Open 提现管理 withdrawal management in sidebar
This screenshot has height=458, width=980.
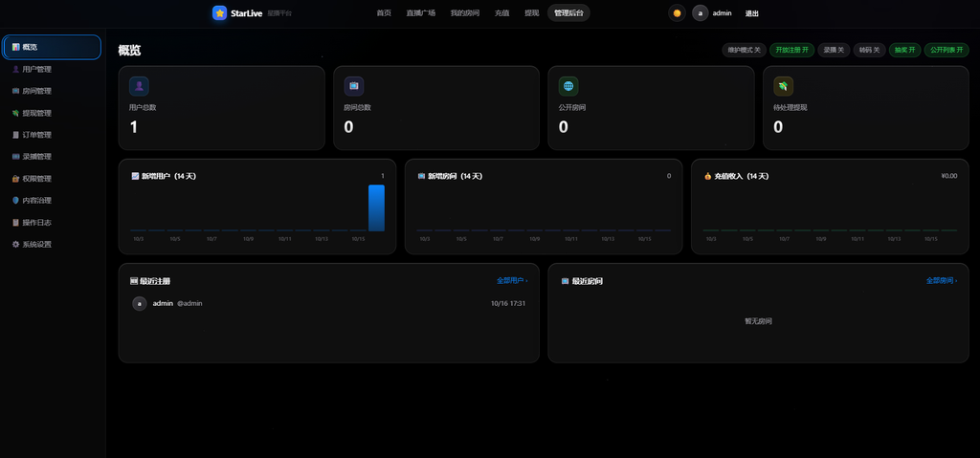tap(52, 113)
